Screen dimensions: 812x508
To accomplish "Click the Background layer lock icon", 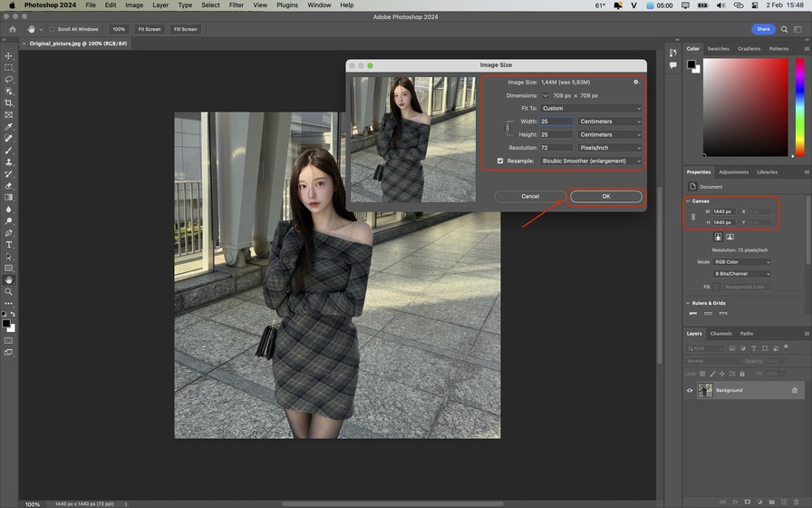I will [x=795, y=390].
